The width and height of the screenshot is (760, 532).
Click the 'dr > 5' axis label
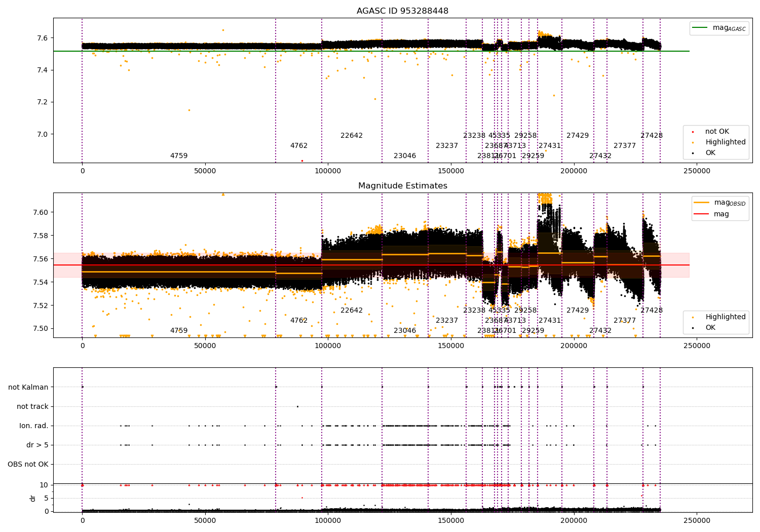37,445
